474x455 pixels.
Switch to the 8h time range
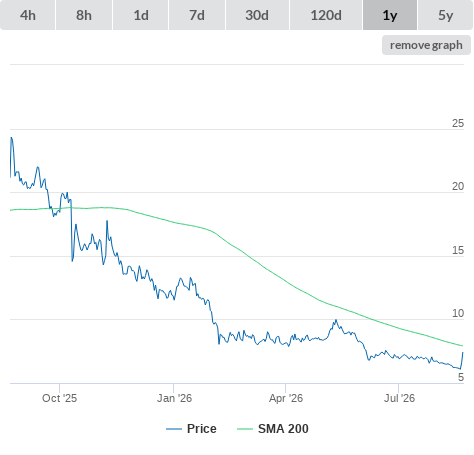click(x=84, y=15)
